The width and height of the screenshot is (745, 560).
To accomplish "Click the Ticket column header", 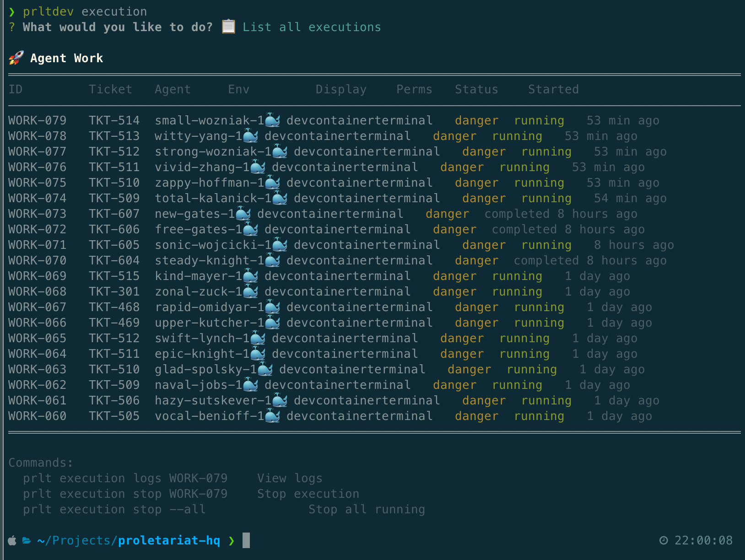I will pyautogui.click(x=110, y=89).
